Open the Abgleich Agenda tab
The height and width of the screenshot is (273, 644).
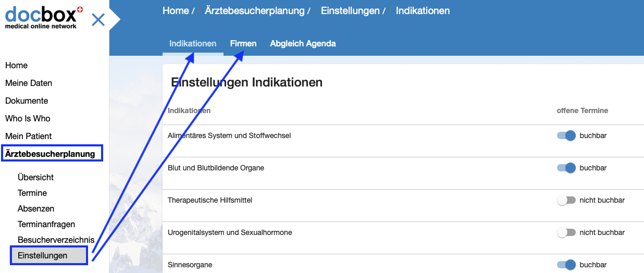pos(303,44)
